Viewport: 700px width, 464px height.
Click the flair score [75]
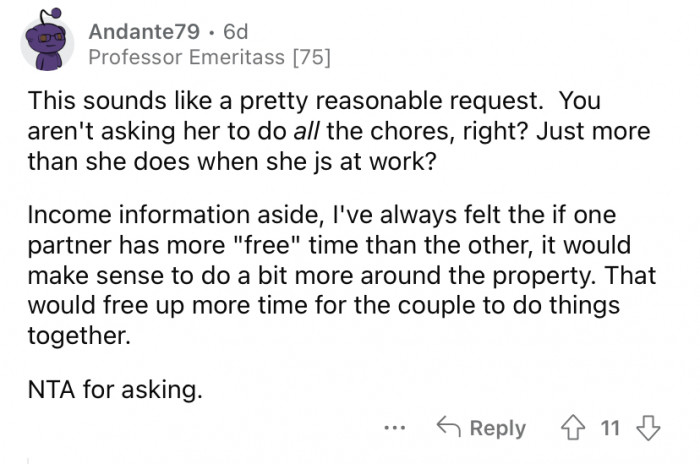[x=310, y=57]
